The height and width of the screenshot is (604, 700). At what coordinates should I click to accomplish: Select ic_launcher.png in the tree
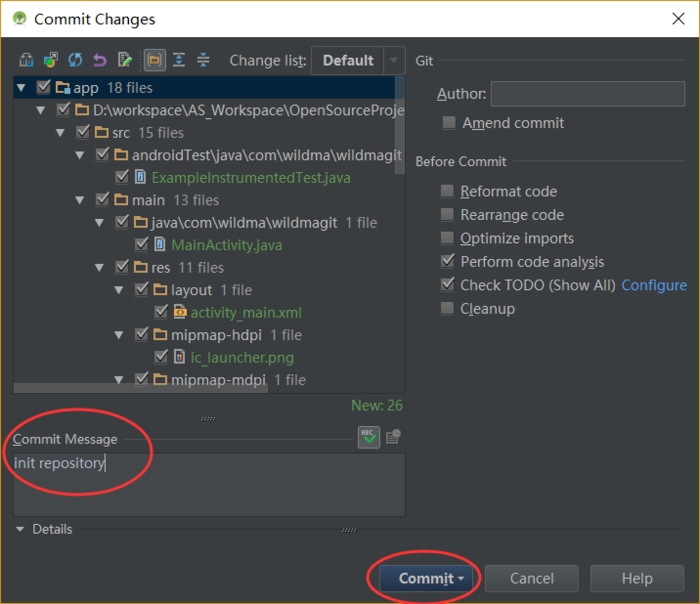(x=242, y=358)
